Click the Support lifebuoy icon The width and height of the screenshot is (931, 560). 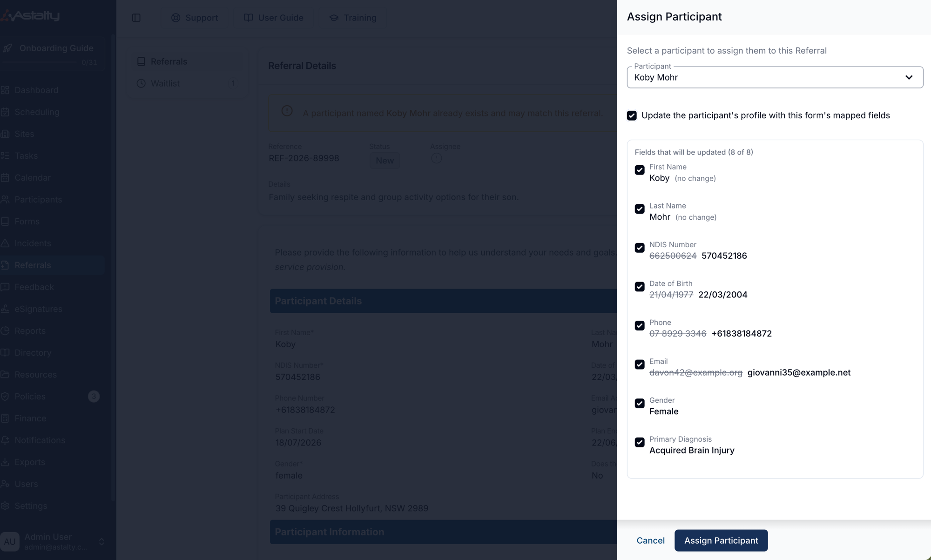coord(175,18)
